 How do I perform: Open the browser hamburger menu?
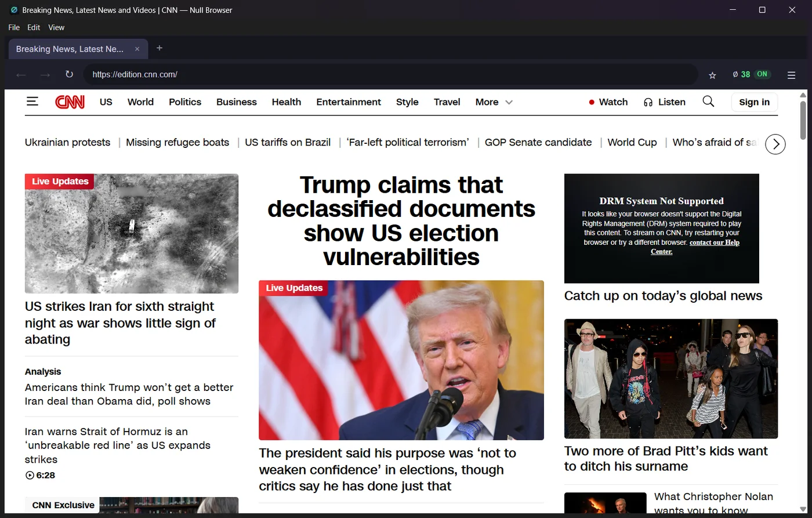click(792, 75)
